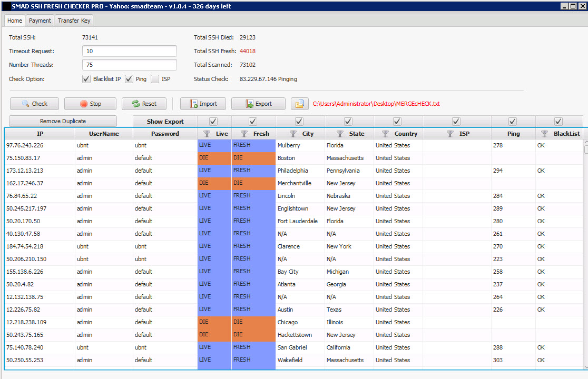This screenshot has height=379, width=588.
Task: Click filter funnel icon in Fresh column
Action: 243,134
